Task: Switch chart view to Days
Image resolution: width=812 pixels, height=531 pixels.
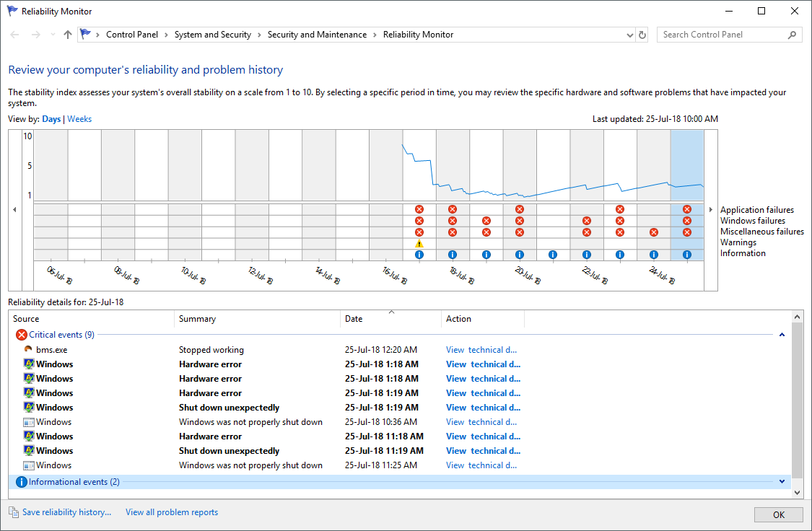Action: [x=51, y=119]
